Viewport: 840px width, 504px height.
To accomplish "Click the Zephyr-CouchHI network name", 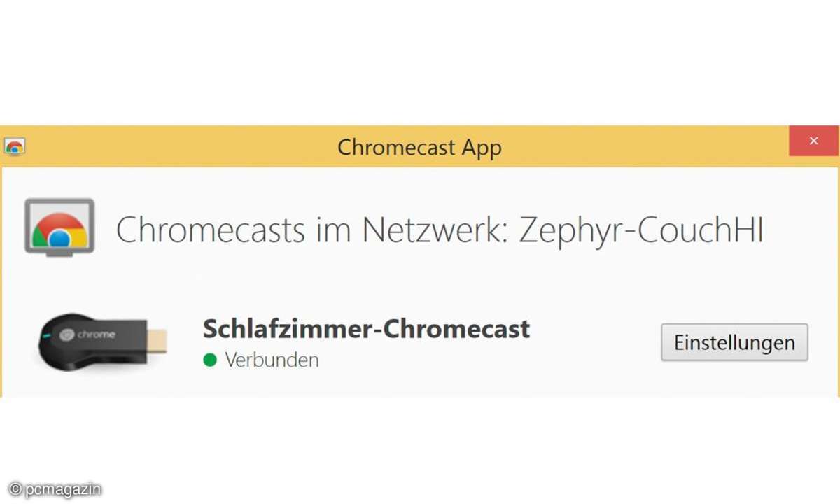I will coord(640,230).
